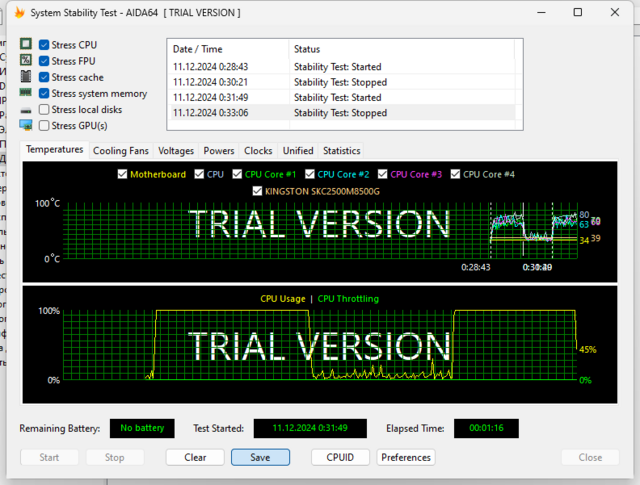Select log row 11.12.2024 0:30:21 Stopped
Image resolution: width=640 pixels, height=485 pixels.
[341, 82]
